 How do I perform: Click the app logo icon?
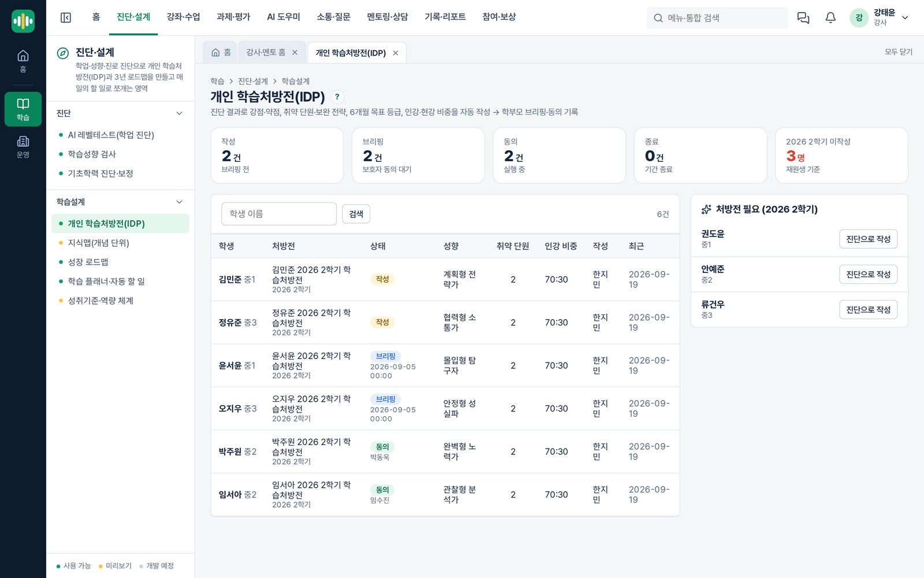[23, 21]
